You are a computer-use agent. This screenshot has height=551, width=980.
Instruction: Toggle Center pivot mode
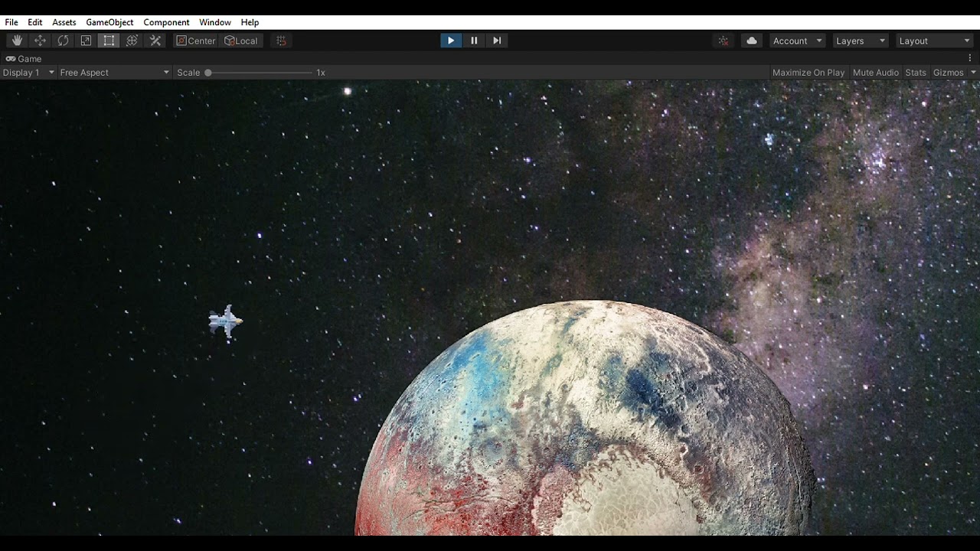[196, 41]
